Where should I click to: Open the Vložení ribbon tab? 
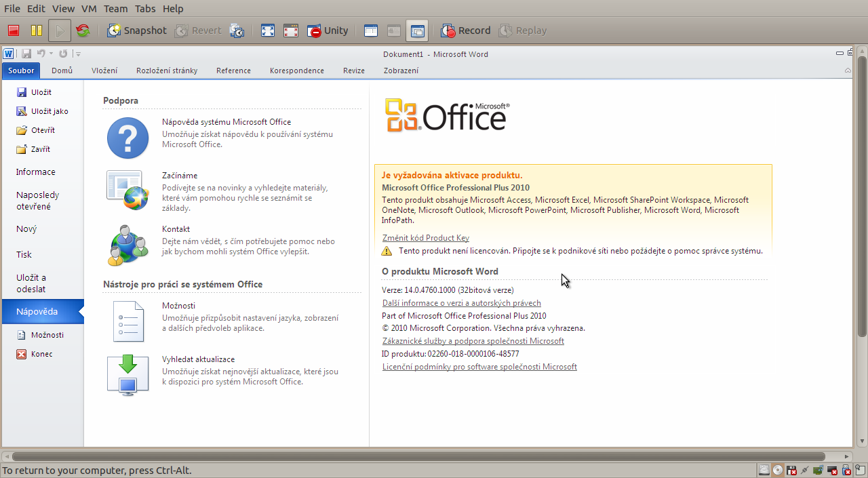point(104,71)
